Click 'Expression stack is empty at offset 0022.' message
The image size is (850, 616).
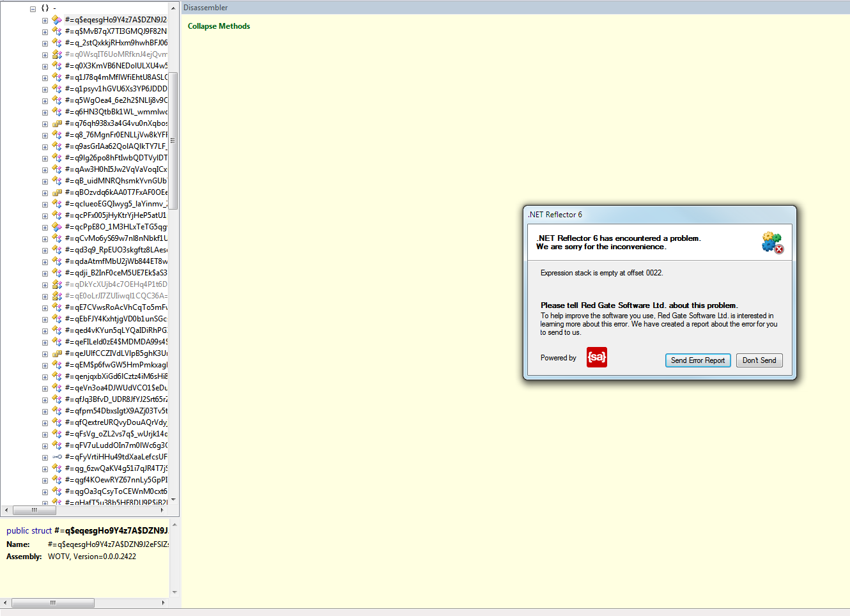[601, 273]
